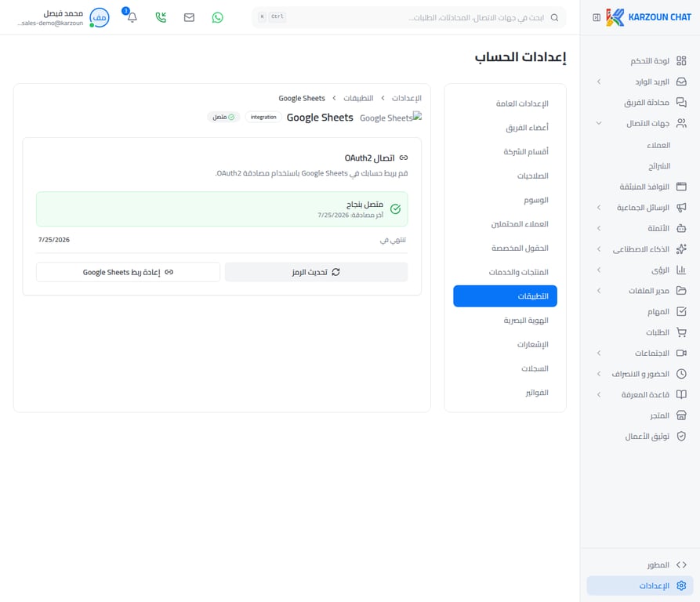Go to الإعدادات breadcrumb link
The image size is (700, 602).
407,98
